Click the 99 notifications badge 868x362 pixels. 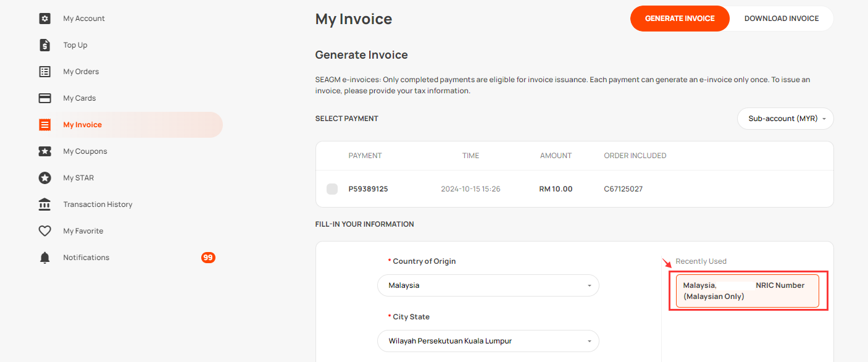coord(208,258)
